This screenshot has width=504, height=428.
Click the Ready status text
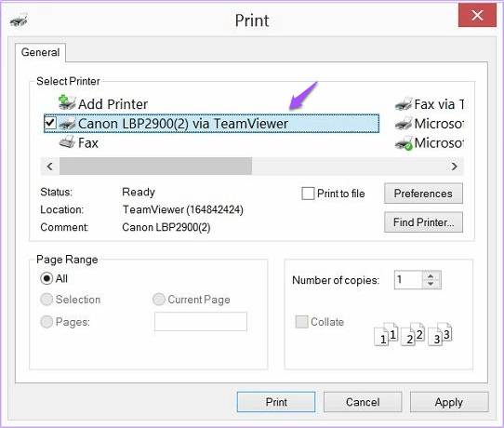[139, 192]
